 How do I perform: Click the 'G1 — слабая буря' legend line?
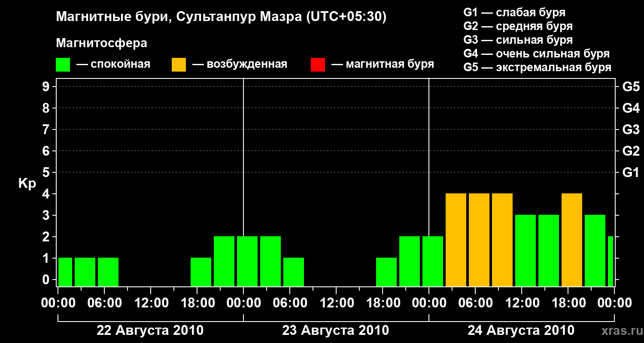514,12
